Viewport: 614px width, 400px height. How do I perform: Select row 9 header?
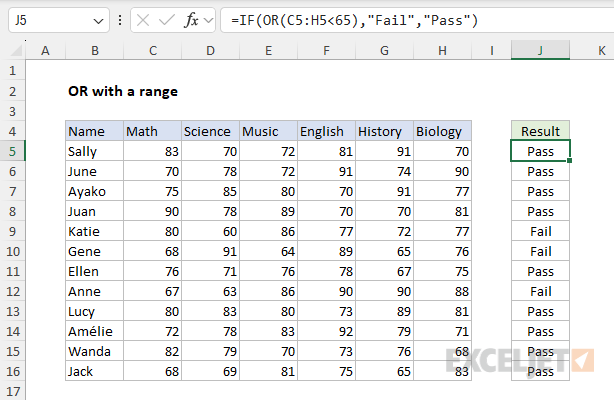tap(13, 231)
